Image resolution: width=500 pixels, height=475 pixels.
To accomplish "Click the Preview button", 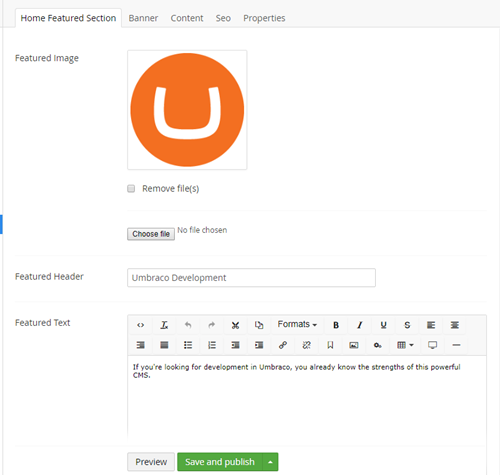I will (151, 462).
